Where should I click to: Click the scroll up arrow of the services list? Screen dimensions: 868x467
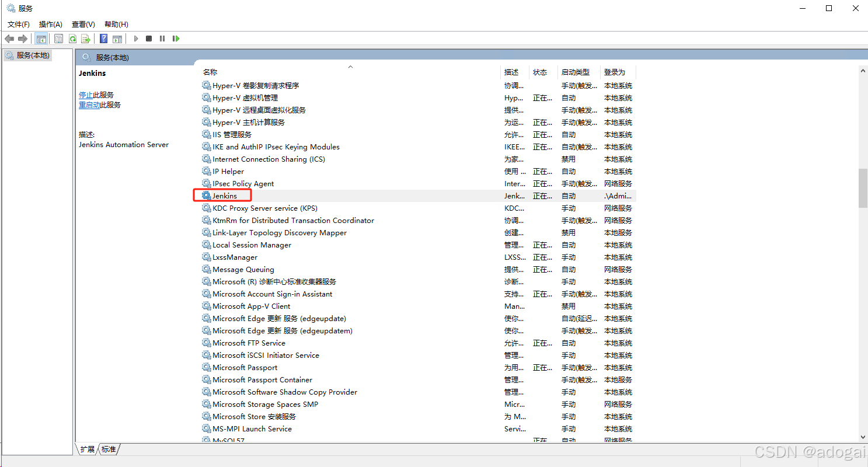(863, 71)
